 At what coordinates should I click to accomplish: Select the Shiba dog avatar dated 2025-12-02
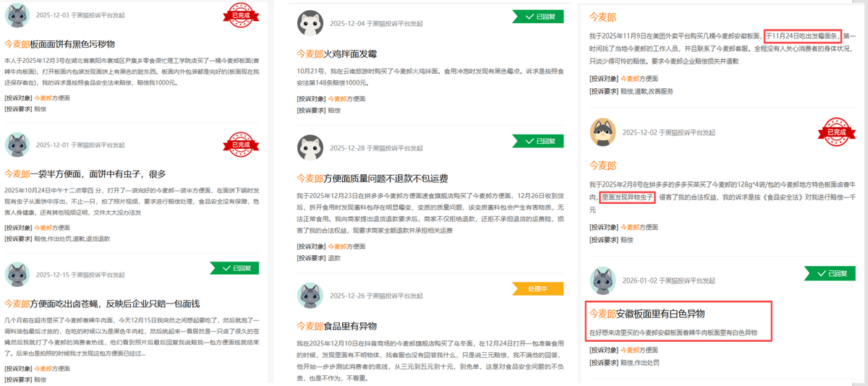[602, 132]
